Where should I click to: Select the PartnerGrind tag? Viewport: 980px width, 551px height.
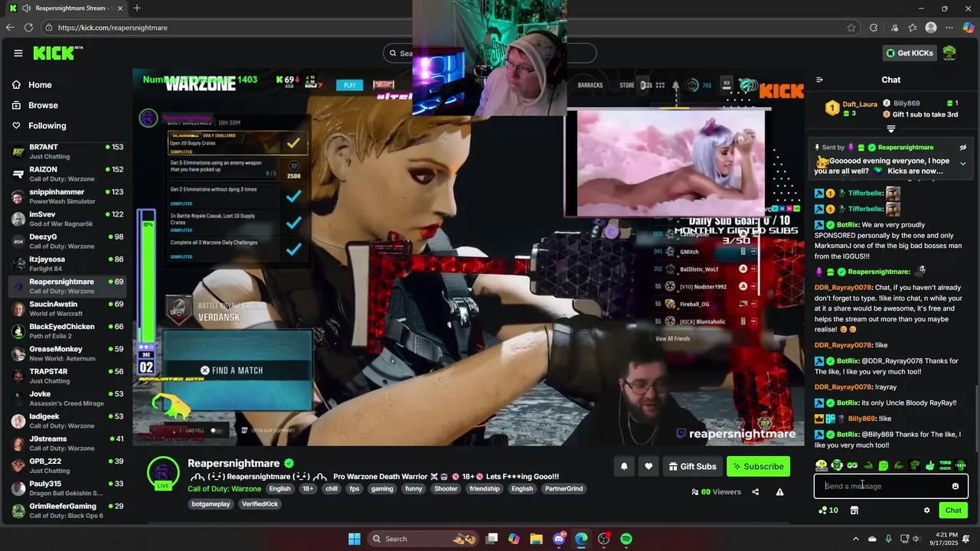[x=563, y=488]
